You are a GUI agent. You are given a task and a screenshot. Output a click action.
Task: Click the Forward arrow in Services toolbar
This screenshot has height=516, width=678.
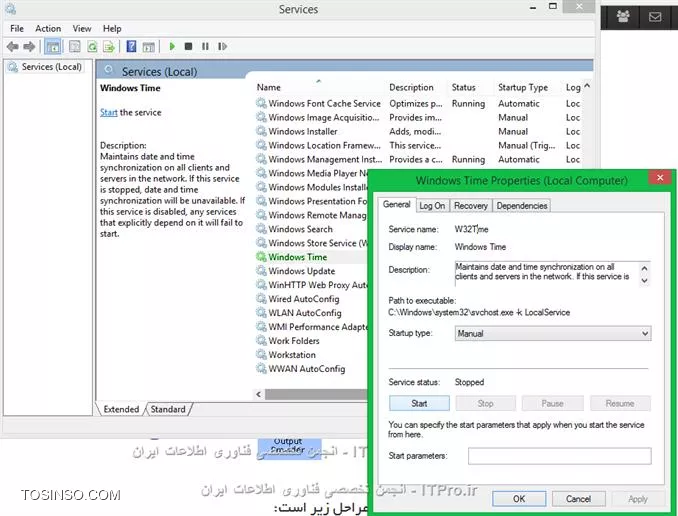[x=29, y=46]
